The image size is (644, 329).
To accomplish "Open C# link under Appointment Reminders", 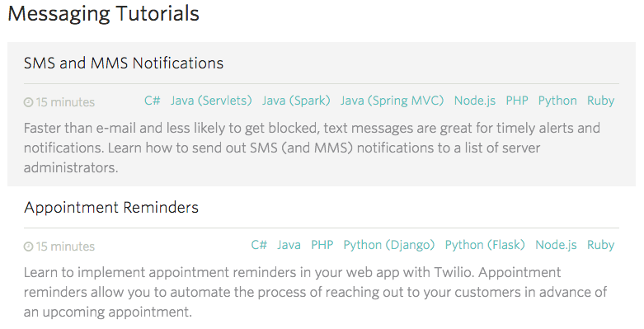I will point(259,245).
